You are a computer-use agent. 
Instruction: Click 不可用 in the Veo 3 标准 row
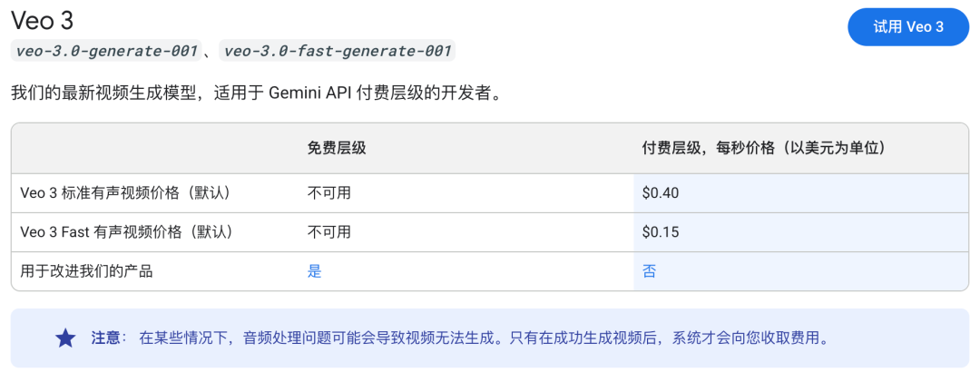pos(328,192)
